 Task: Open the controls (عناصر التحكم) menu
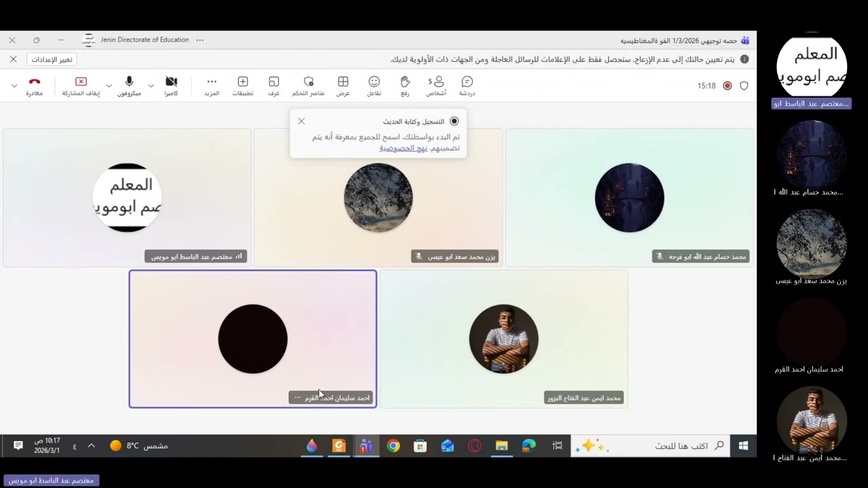[309, 86]
